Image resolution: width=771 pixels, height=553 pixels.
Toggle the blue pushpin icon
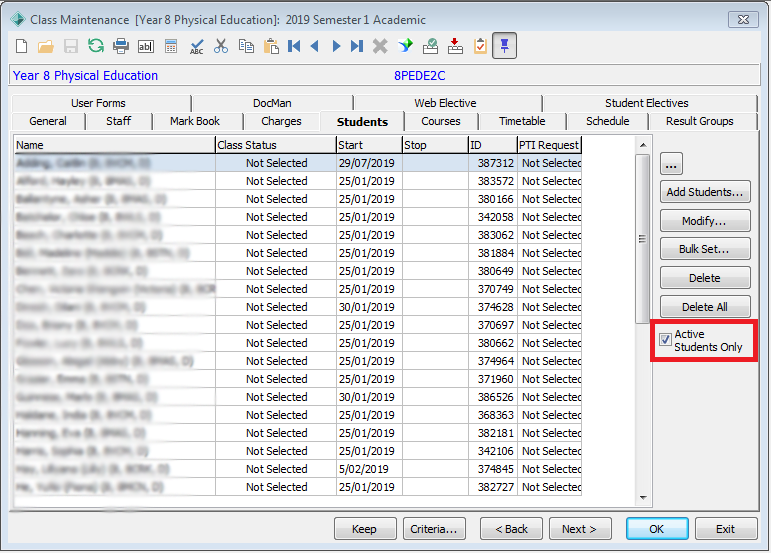pos(504,46)
